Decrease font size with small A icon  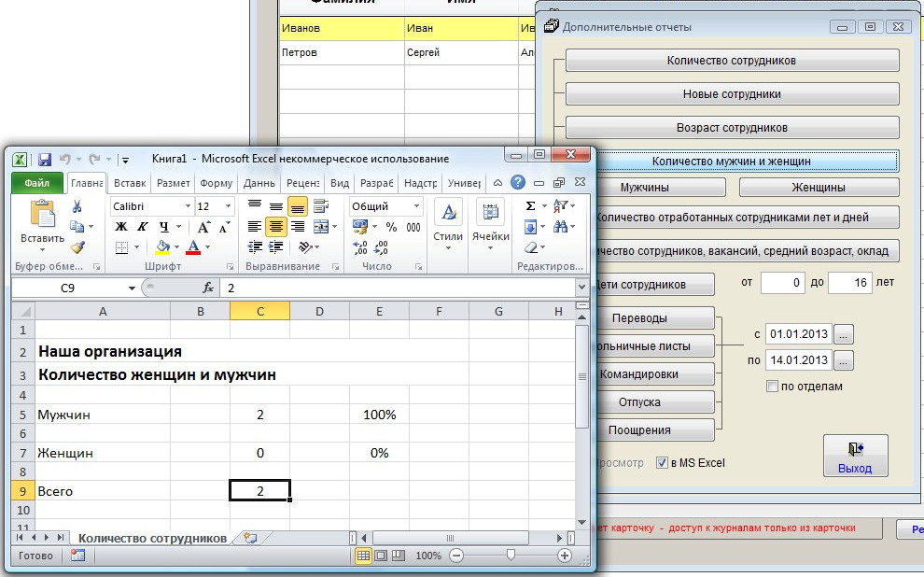[x=224, y=227]
